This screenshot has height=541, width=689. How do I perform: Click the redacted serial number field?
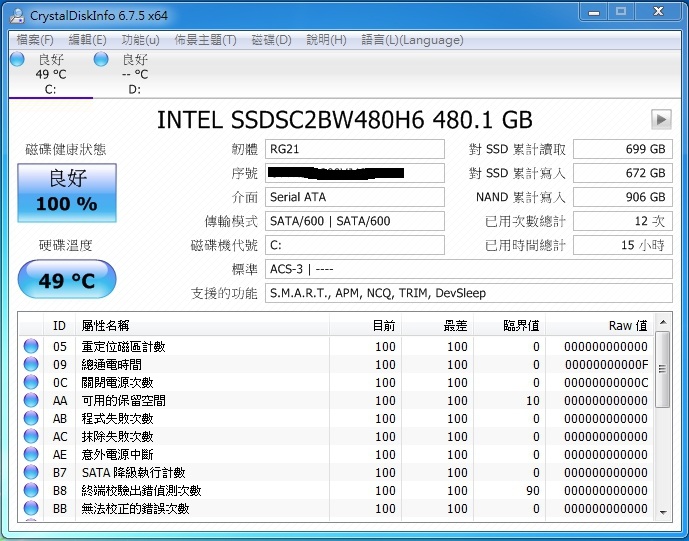point(355,173)
